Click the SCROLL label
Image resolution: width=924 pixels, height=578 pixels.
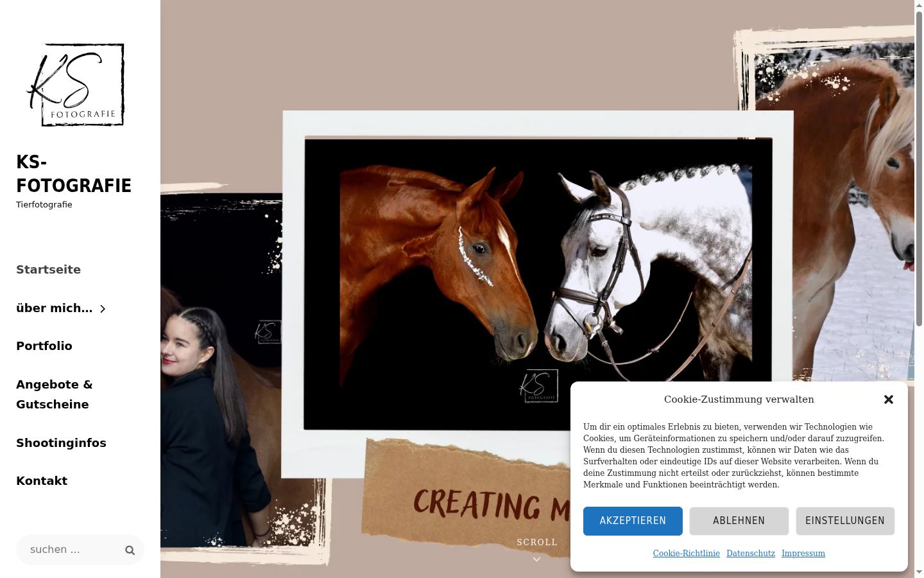click(537, 542)
